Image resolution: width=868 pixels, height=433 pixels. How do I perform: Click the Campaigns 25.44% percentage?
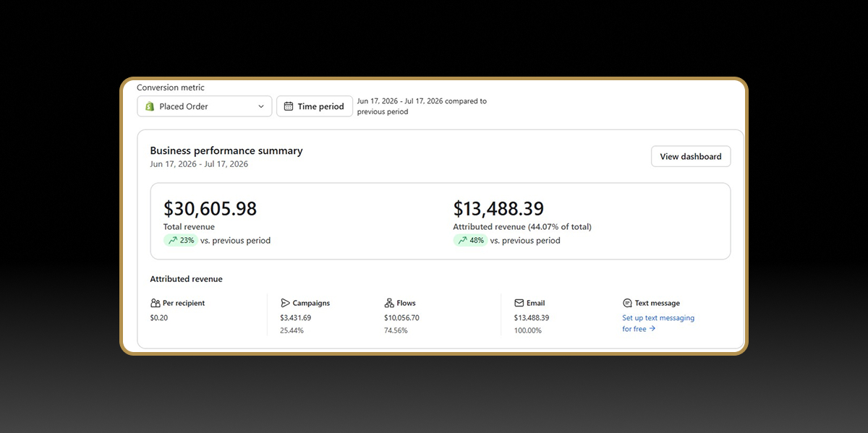tap(292, 330)
